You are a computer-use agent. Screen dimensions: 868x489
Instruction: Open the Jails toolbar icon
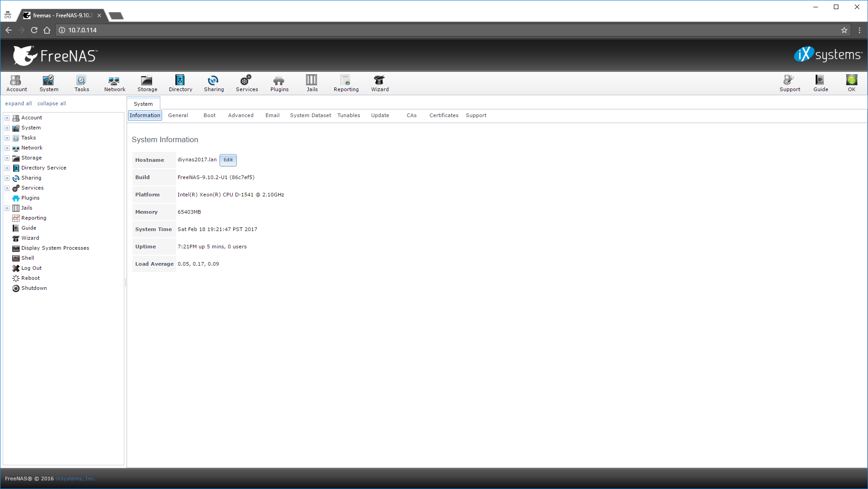pos(312,83)
